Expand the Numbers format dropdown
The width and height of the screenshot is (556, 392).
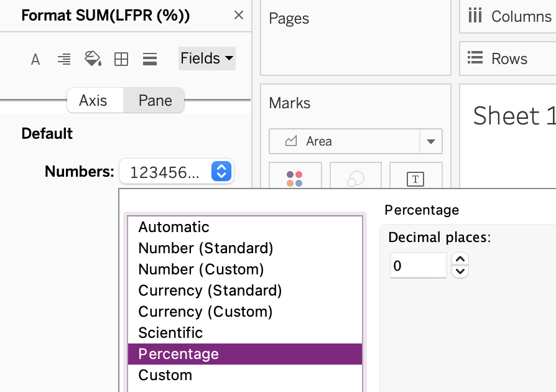(x=221, y=171)
